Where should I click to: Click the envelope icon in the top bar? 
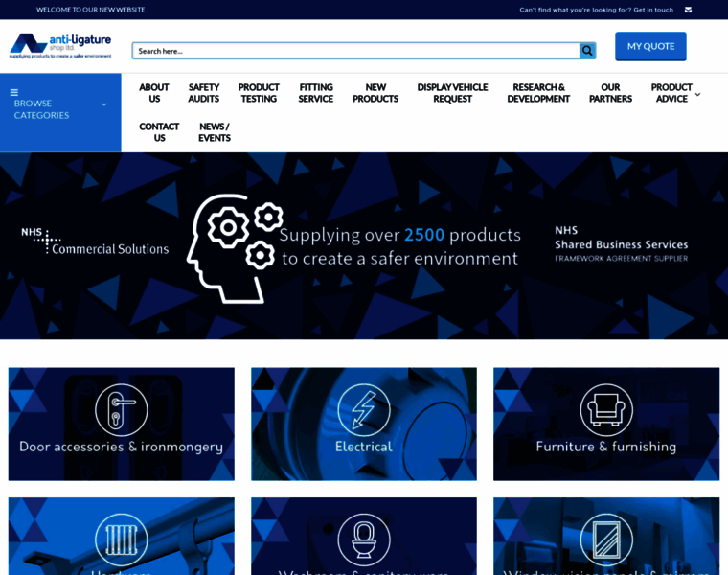[x=688, y=10]
